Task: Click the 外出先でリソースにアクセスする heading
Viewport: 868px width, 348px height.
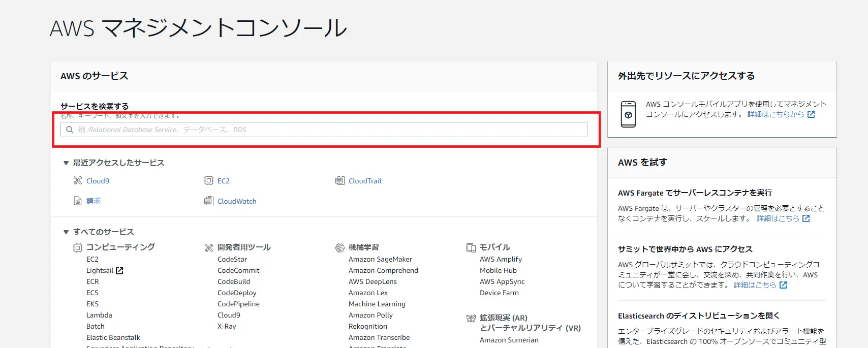Action: point(686,76)
